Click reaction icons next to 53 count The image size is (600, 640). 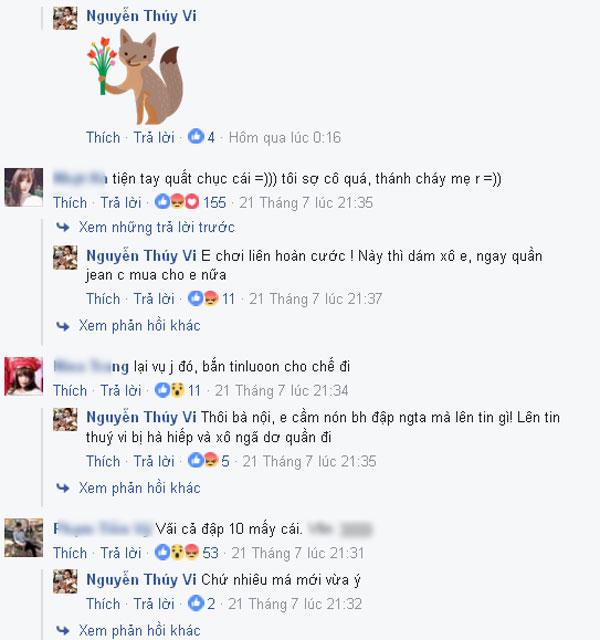[x=177, y=552]
